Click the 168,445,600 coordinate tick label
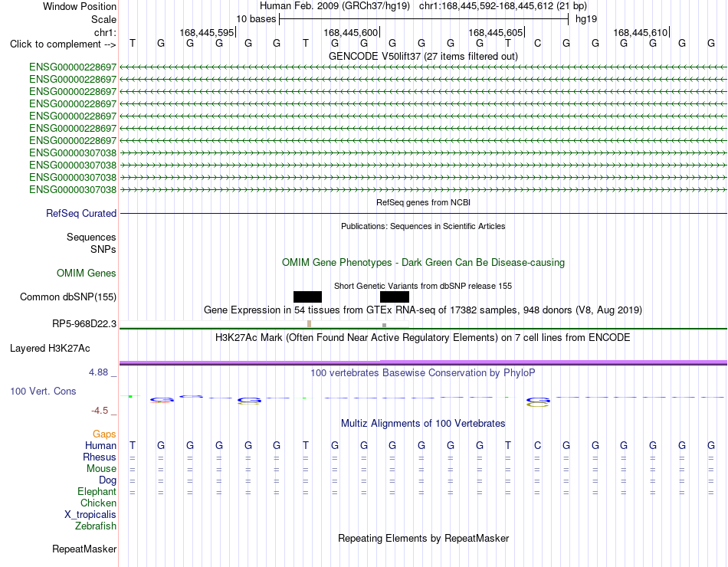The height and width of the screenshot is (567, 728). [350, 32]
